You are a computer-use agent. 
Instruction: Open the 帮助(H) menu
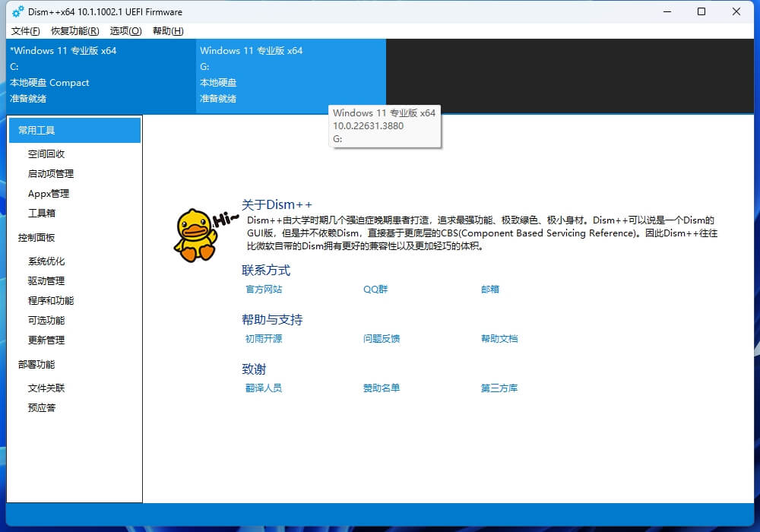point(168,31)
